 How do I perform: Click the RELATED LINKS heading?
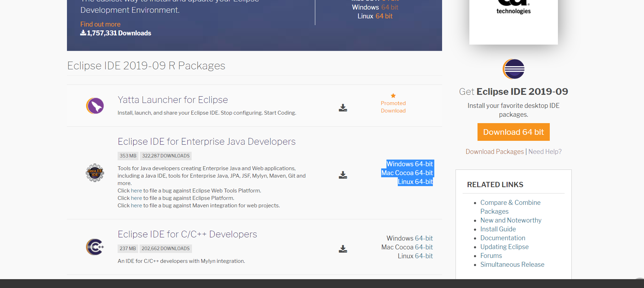click(495, 185)
